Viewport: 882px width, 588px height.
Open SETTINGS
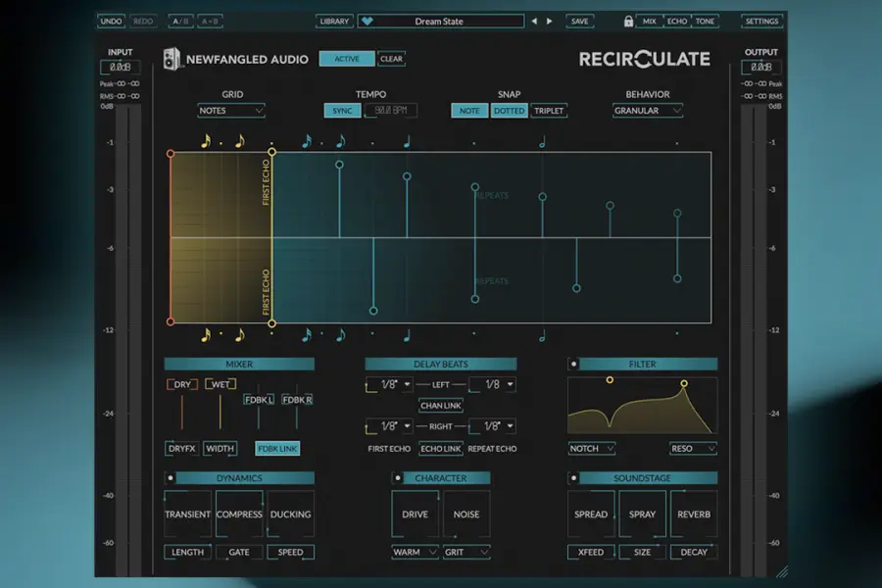tap(761, 22)
